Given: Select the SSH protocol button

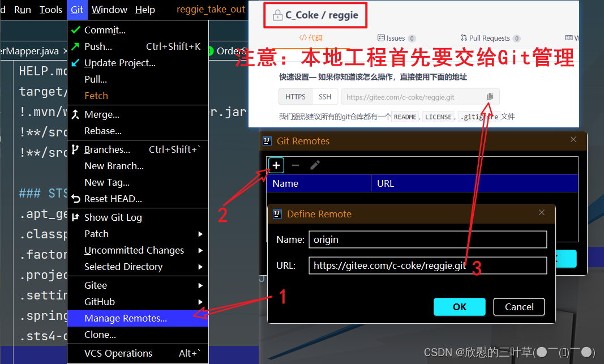Looking at the screenshot, I should [x=325, y=97].
